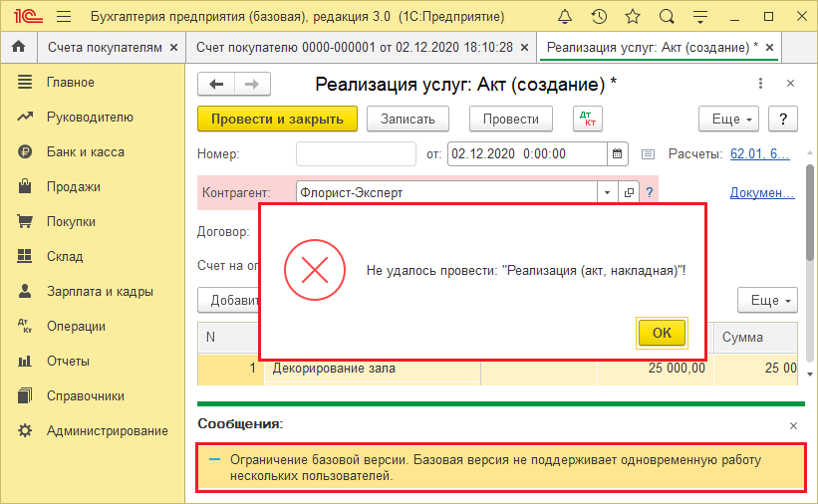Confirm error dialog with OK button
The height and width of the screenshot is (504, 818).
coord(662,333)
